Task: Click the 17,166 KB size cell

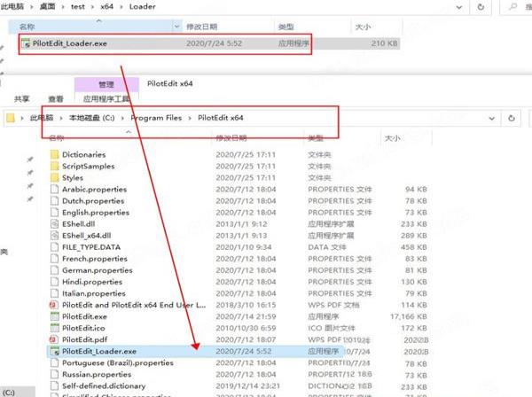Action: point(409,316)
